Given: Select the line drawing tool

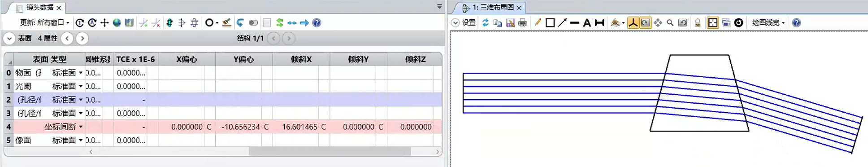Looking at the screenshot, I should 575,22.
